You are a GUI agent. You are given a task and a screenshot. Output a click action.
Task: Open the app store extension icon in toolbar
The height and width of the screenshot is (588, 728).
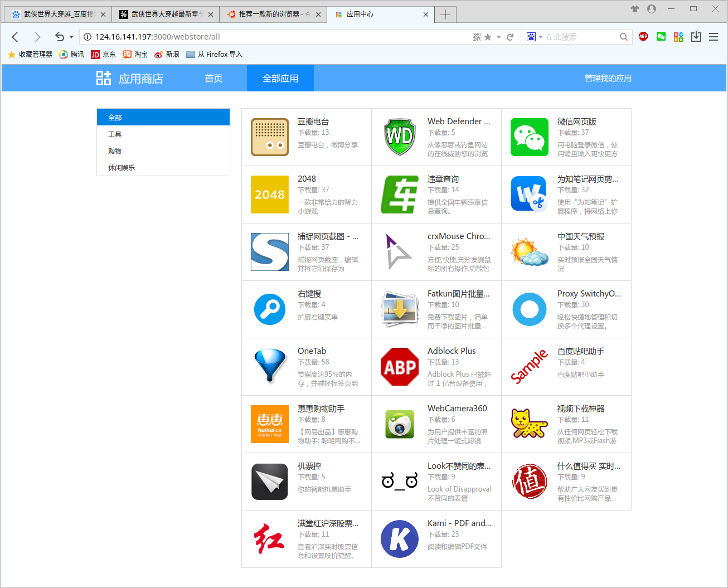click(678, 37)
